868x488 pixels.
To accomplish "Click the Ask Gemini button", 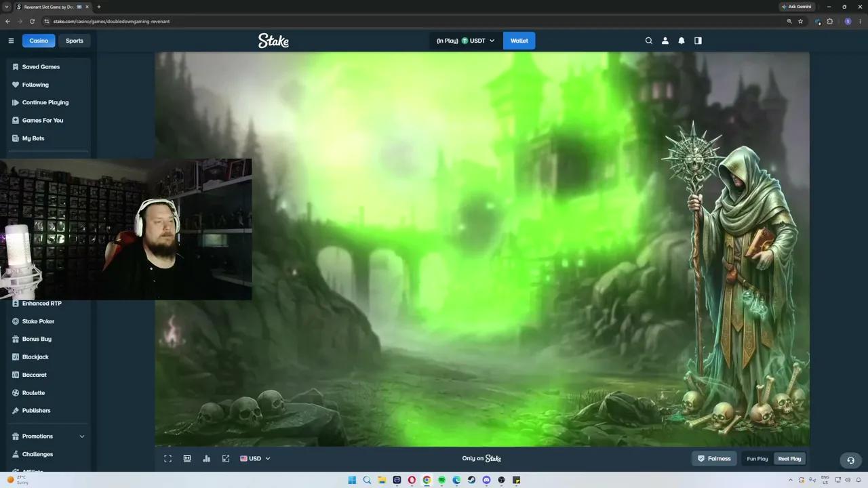I will point(795,7).
